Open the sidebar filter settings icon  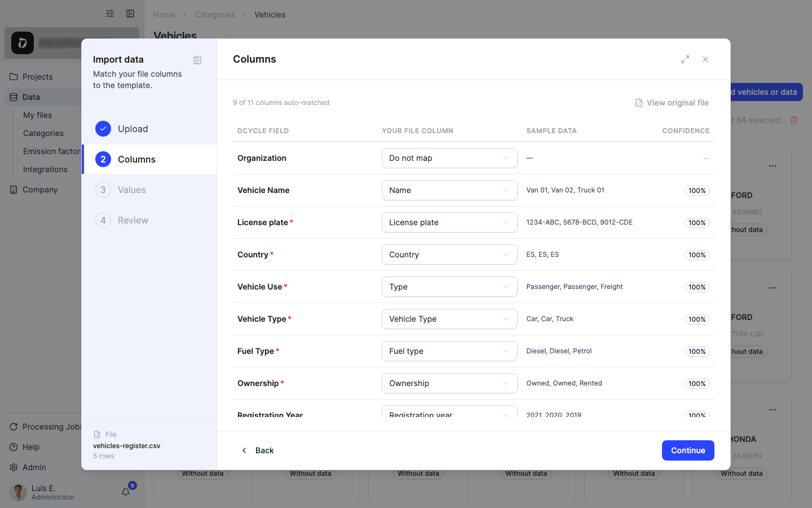coord(110,14)
